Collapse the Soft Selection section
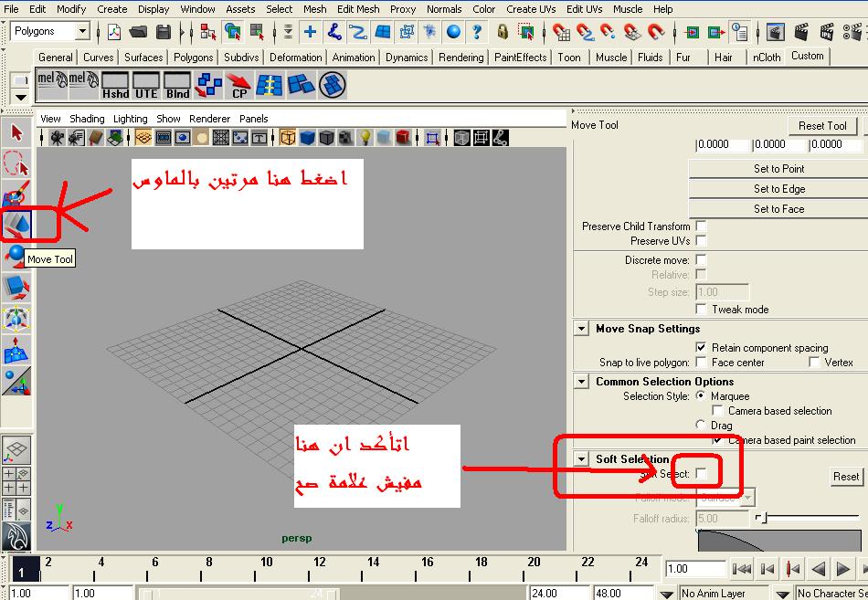Image resolution: width=868 pixels, height=600 pixels. [x=581, y=458]
